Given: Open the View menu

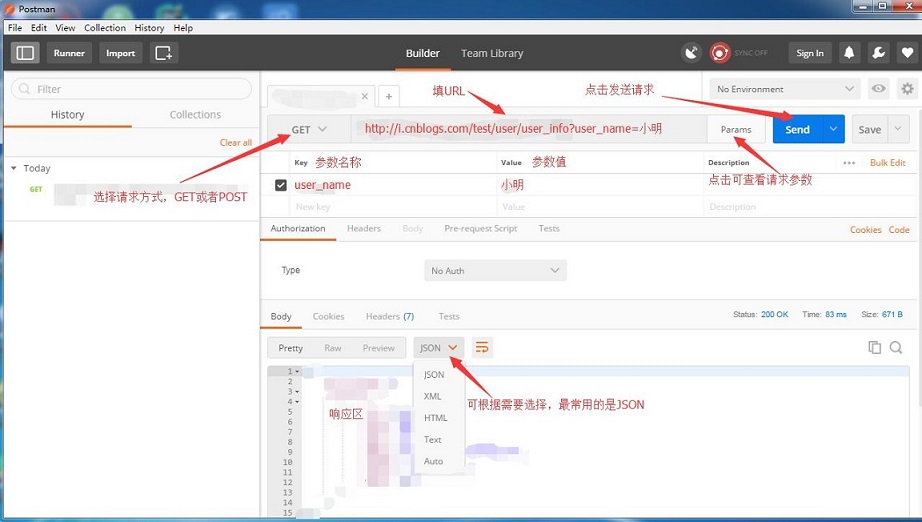Looking at the screenshot, I should point(65,28).
